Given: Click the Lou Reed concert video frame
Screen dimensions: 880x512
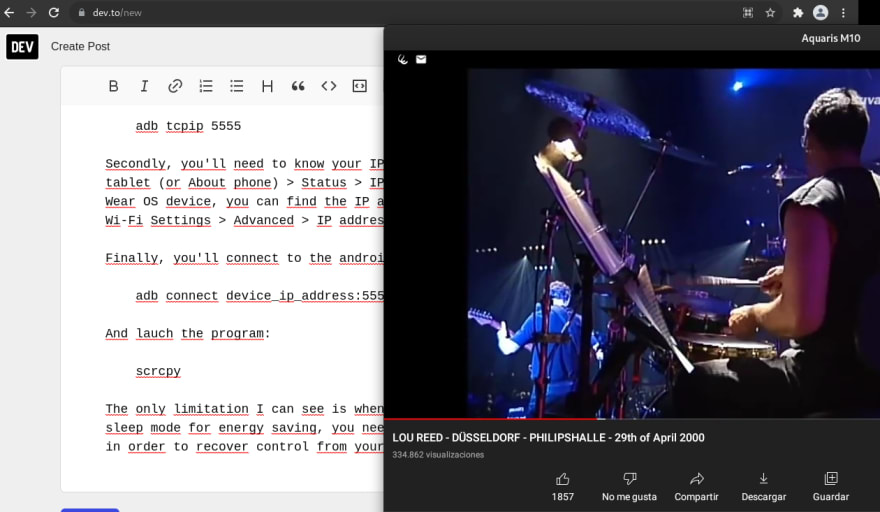Looking at the screenshot, I should (x=673, y=243).
